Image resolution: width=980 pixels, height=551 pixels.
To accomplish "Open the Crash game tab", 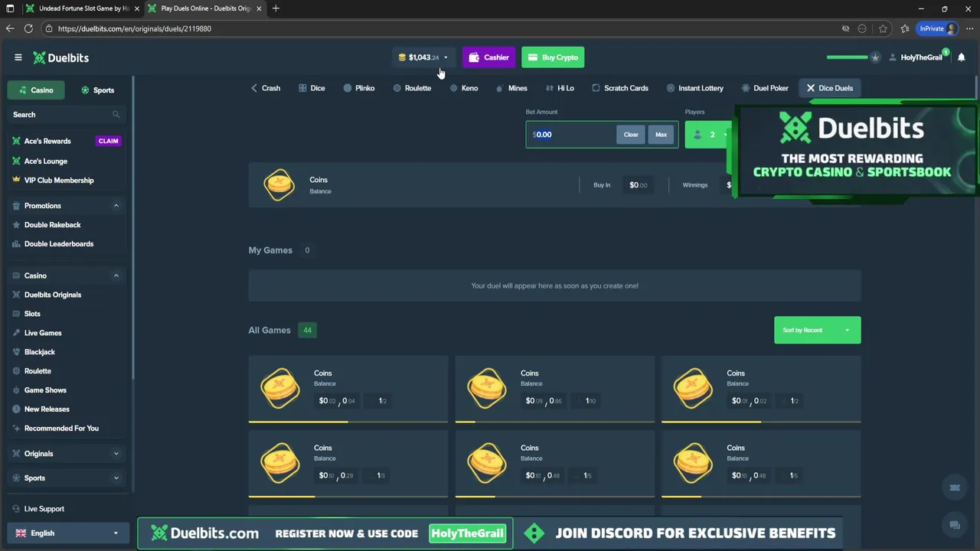I will pos(271,88).
